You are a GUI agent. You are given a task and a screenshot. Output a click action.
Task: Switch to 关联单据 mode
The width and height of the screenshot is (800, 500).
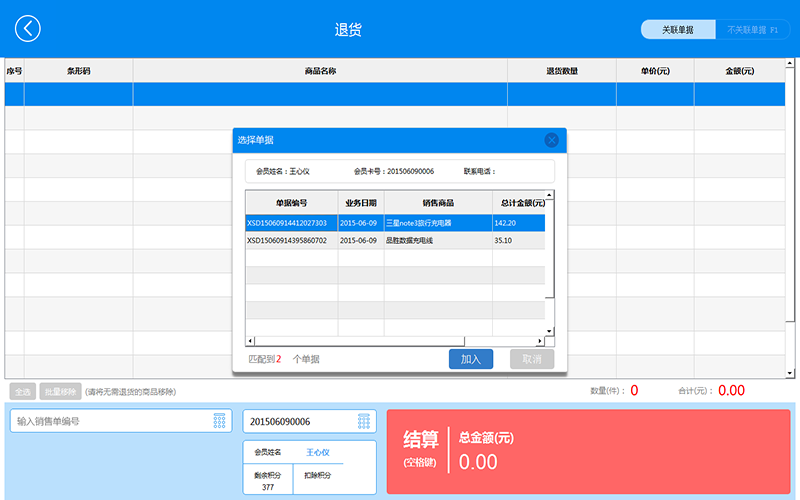[678, 30]
